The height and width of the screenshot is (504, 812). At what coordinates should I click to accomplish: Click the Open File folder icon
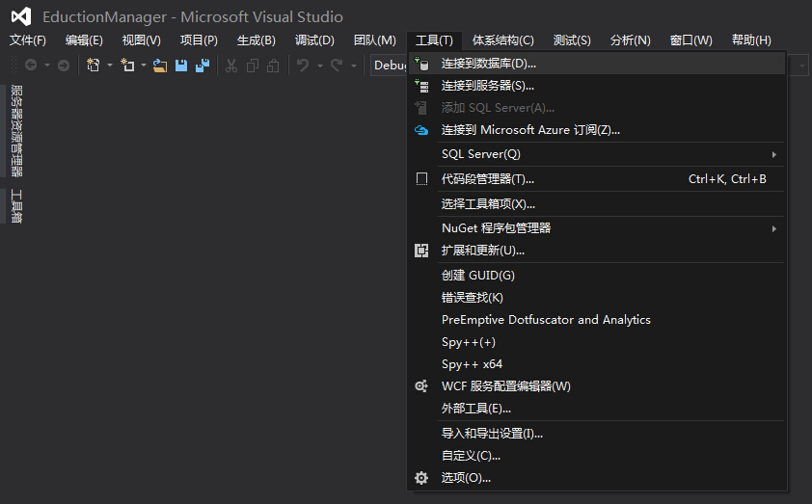(160, 66)
